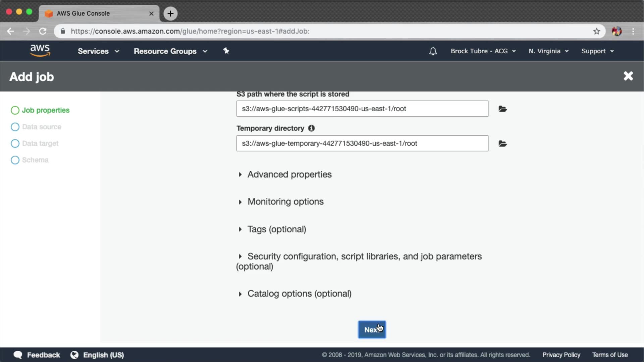Expand Tags (optional) section
This screenshot has width=644, height=362.
pos(276,229)
